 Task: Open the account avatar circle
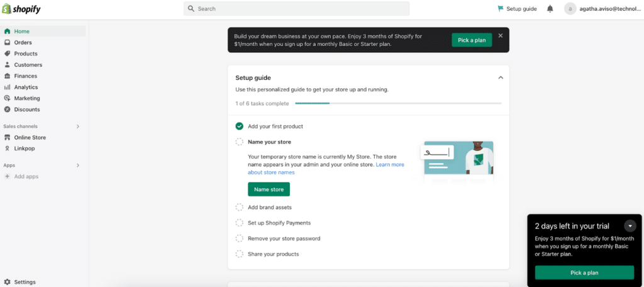point(570,9)
